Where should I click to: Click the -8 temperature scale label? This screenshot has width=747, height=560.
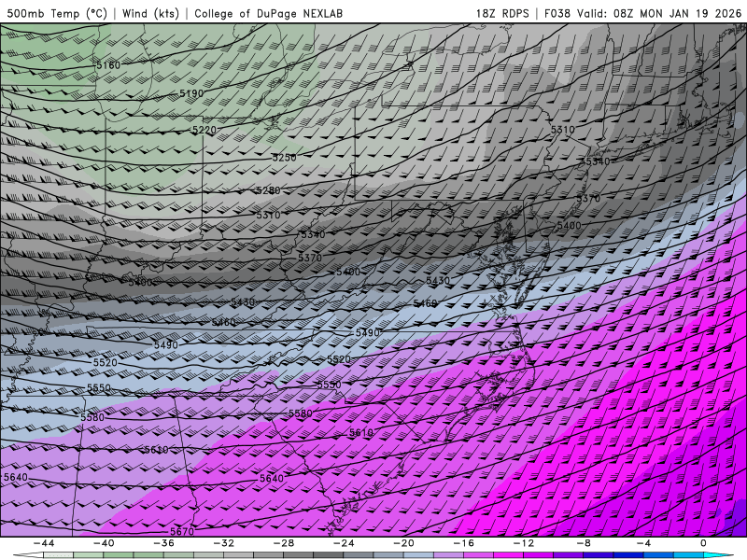pyautogui.click(x=584, y=543)
